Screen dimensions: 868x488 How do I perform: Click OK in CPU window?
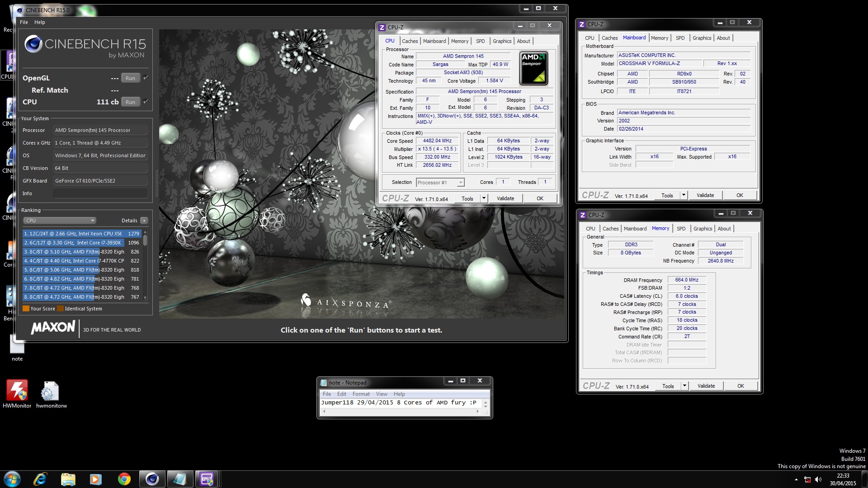coord(540,198)
